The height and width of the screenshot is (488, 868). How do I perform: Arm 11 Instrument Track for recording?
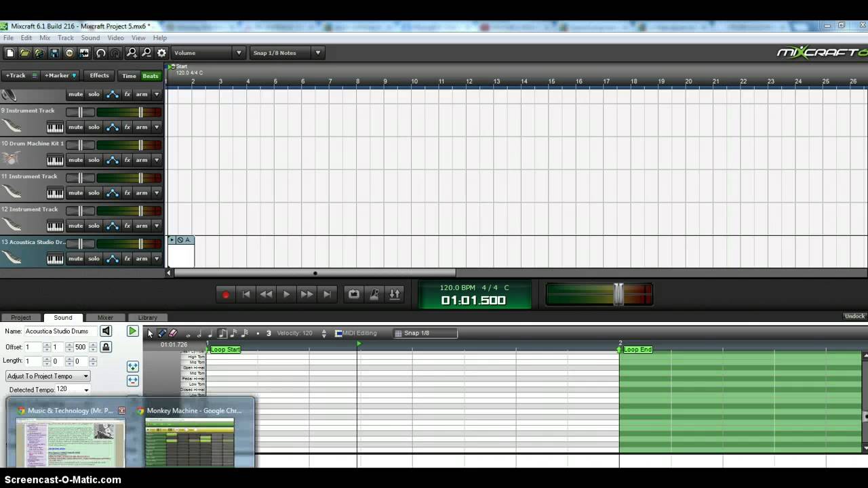click(x=142, y=192)
